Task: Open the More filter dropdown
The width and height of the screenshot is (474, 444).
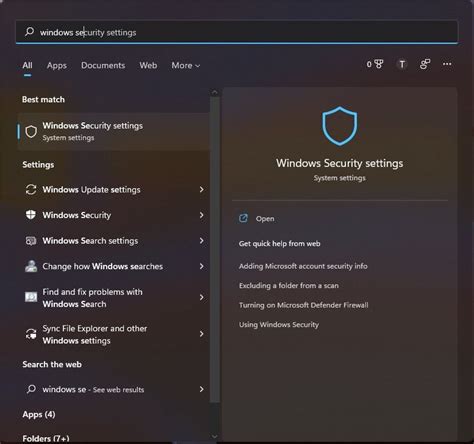Action: 186,65
